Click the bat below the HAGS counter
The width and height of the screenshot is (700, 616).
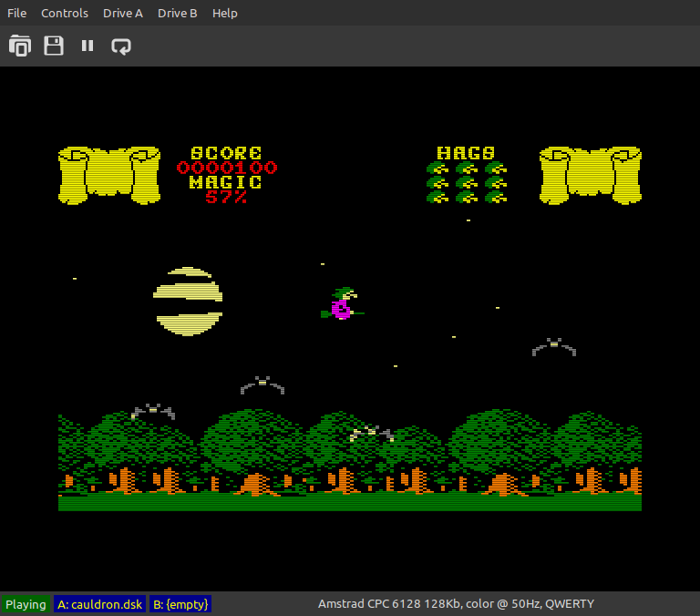(554, 347)
